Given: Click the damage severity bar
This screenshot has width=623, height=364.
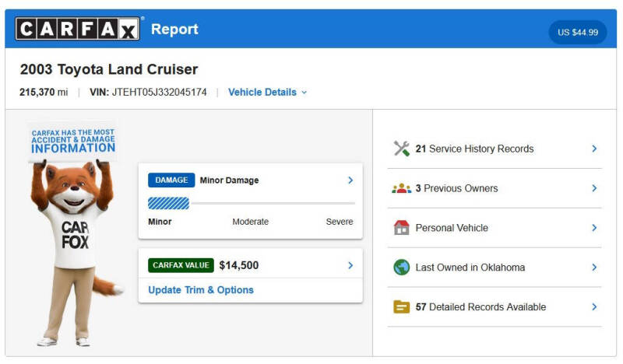Looking at the screenshot, I should point(251,203).
